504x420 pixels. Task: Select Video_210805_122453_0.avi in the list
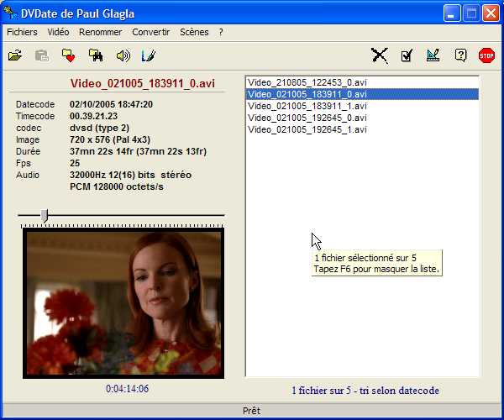(362, 82)
